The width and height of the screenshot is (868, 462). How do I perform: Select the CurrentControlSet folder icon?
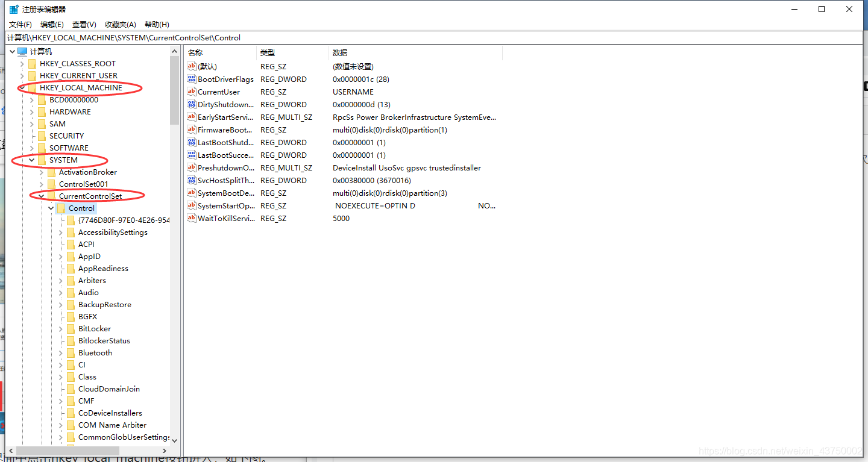(x=51, y=196)
